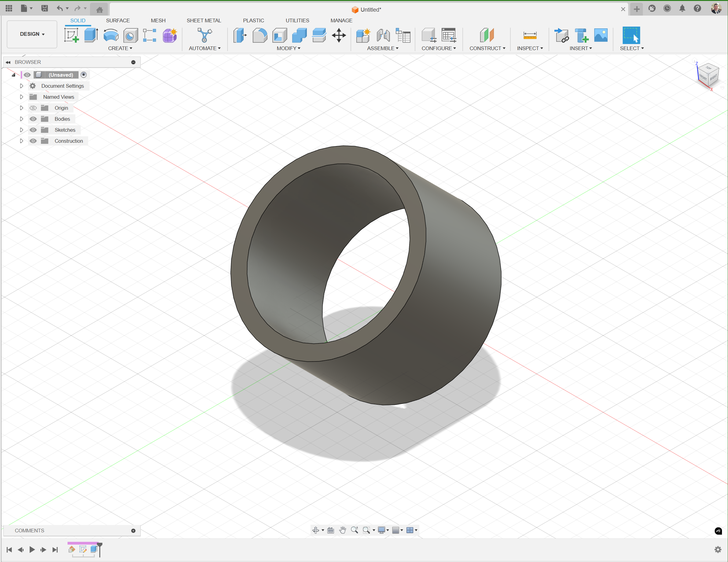Click the Save icon
The height and width of the screenshot is (562, 728).
44,8
